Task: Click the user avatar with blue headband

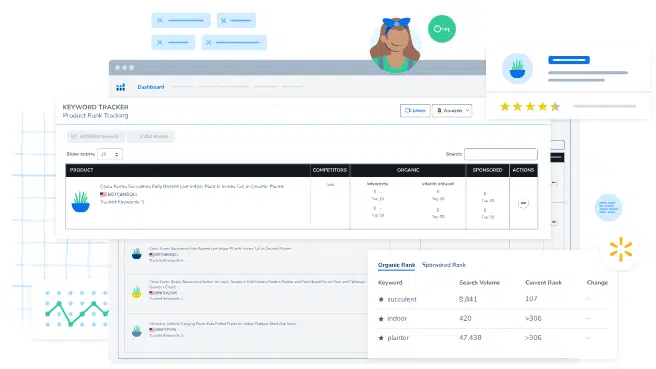Action: [395, 45]
